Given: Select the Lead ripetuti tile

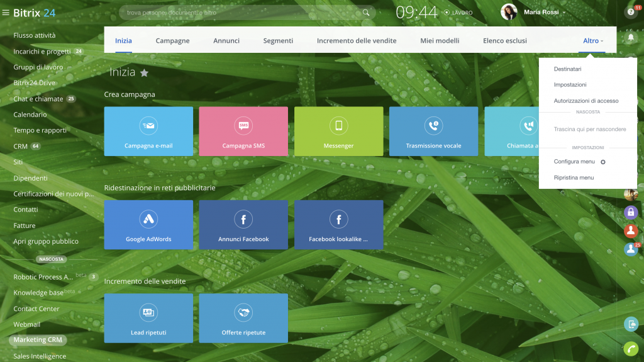Looking at the screenshot, I should (148, 318).
